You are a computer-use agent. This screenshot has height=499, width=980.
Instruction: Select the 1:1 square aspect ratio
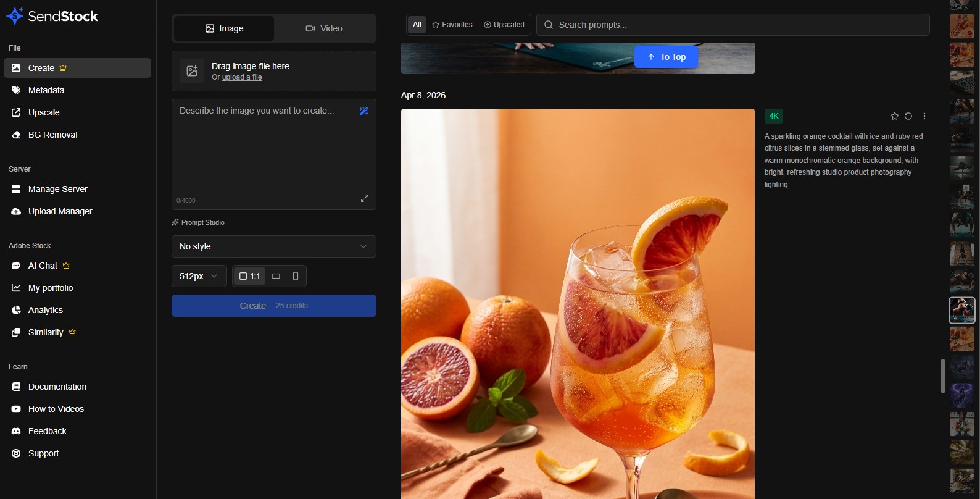coord(249,276)
